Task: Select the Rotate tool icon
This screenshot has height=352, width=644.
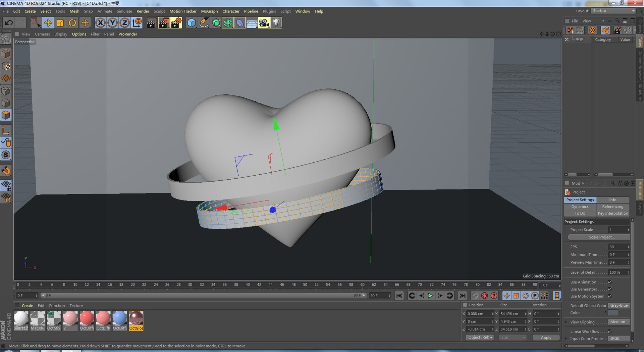Action: click(x=72, y=23)
